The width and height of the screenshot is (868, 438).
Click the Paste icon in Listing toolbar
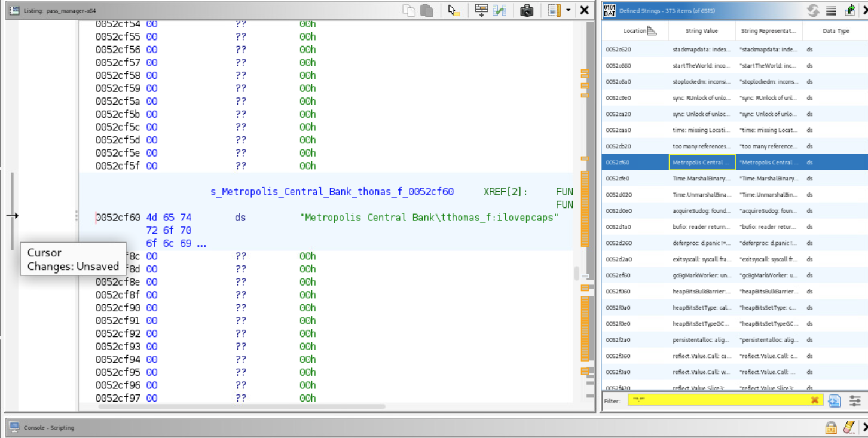[426, 10]
